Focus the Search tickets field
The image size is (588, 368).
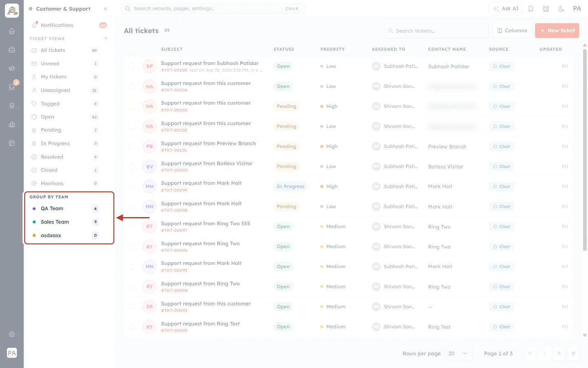point(437,31)
